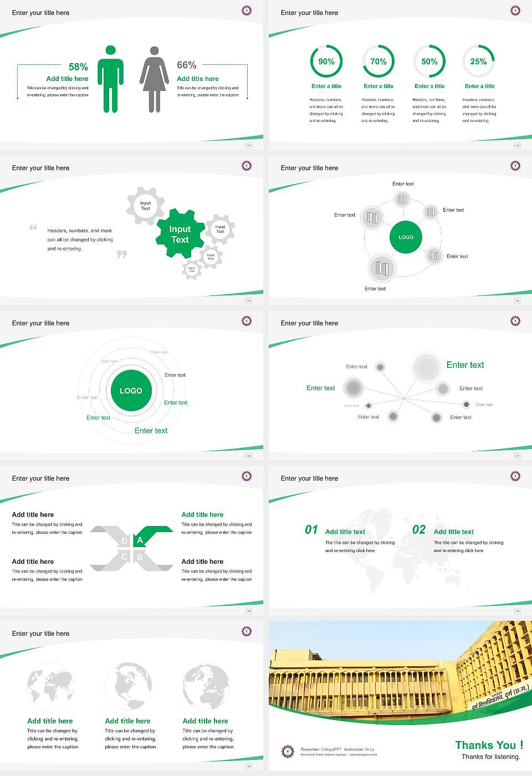Select the 90% progress ring

326,62
